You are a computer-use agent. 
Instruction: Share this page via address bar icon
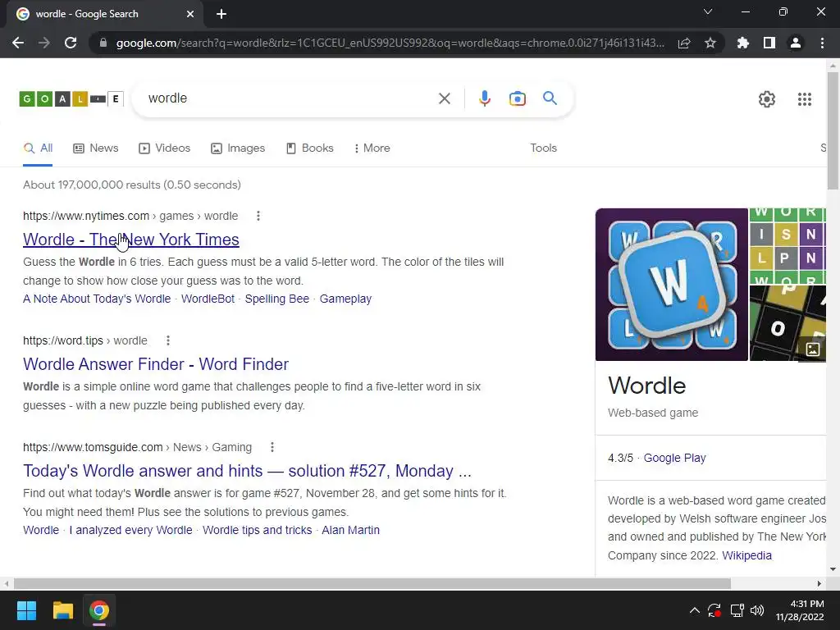684,43
